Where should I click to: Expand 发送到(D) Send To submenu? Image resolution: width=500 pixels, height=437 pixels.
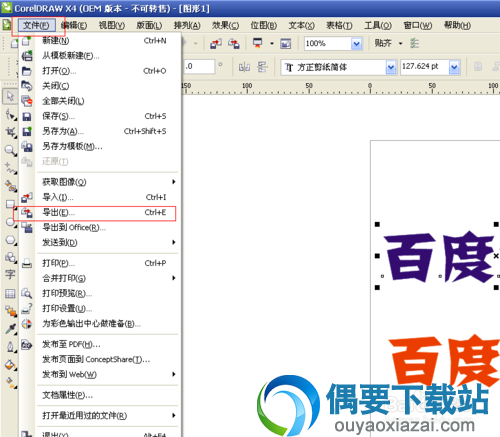pyautogui.click(x=100, y=243)
